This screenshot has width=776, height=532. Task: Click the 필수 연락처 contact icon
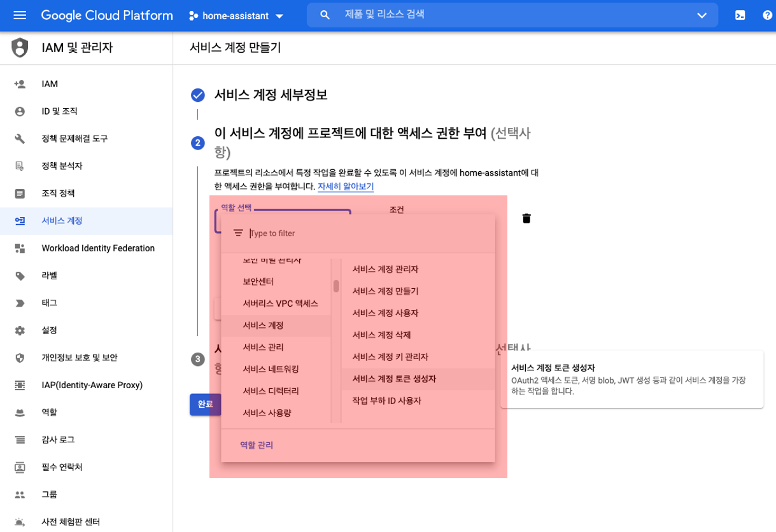point(20,467)
